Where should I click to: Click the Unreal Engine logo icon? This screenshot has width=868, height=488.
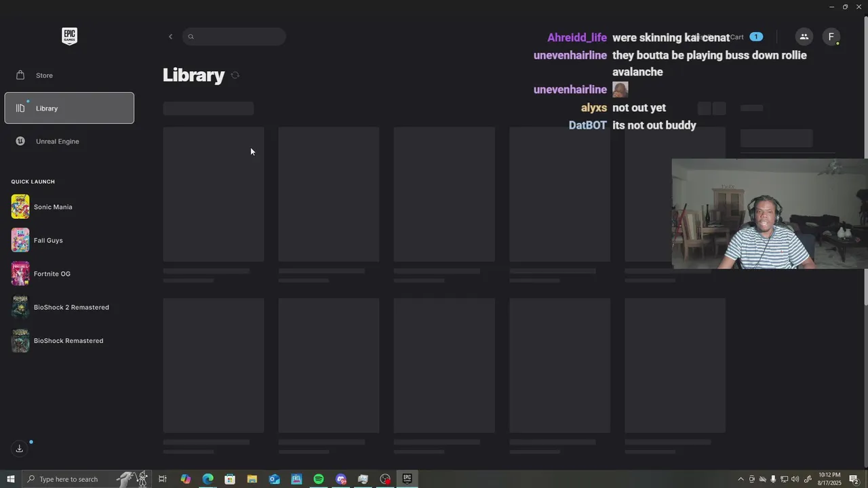pos(20,141)
